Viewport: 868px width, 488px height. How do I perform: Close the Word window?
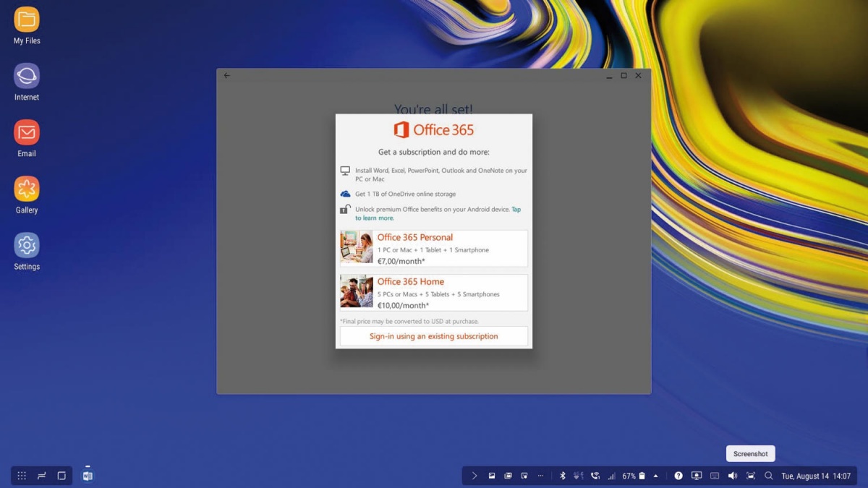(638, 75)
